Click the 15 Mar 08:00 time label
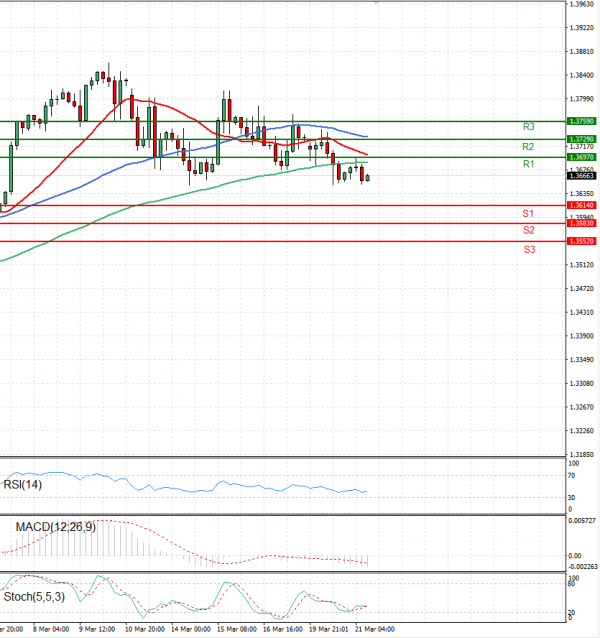The image size is (600, 638). point(237,629)
